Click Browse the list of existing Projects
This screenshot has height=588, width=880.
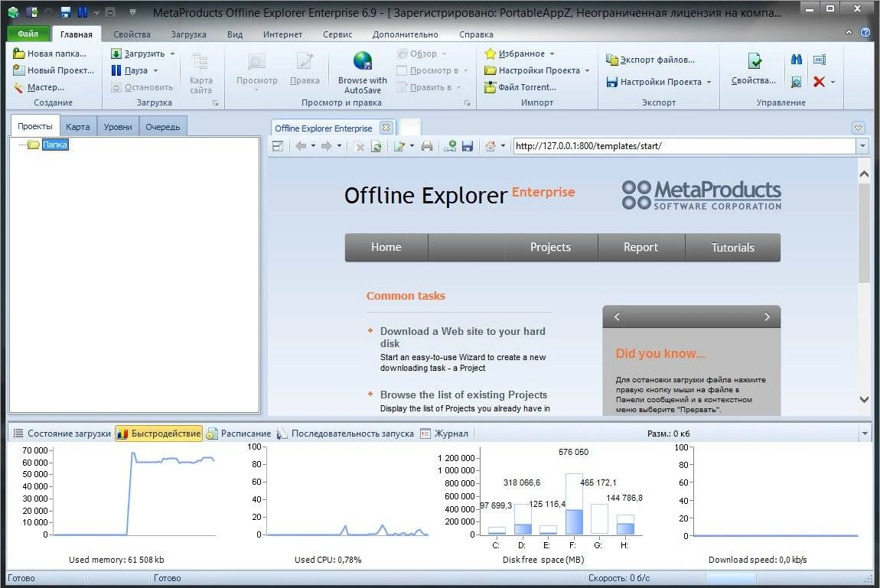(x=464, y=395)
